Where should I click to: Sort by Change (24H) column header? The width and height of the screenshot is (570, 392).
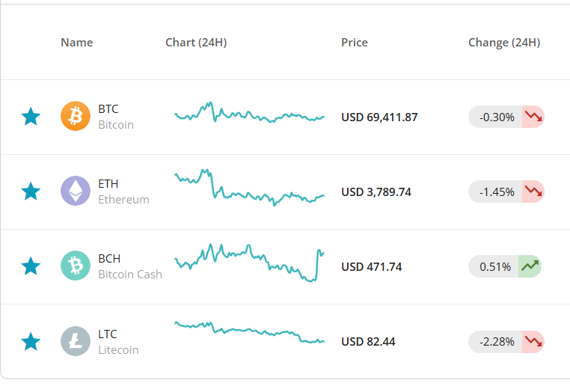504,43
